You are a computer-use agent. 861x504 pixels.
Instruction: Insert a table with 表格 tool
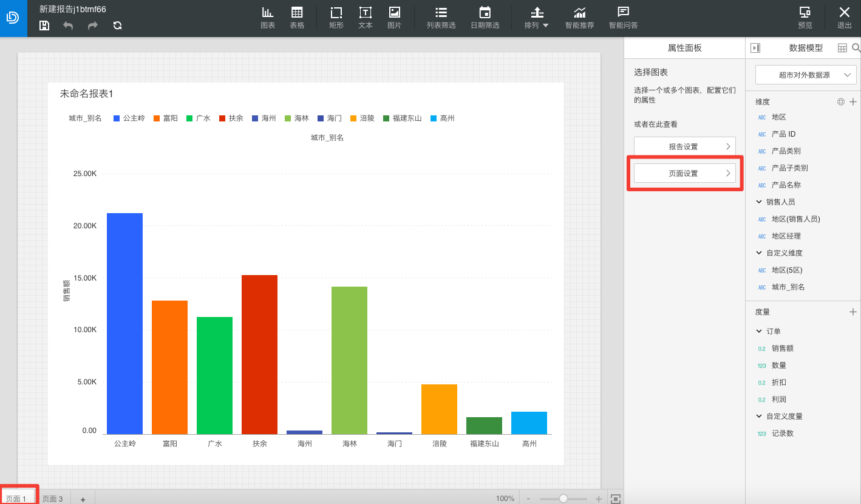click(297, 18)
